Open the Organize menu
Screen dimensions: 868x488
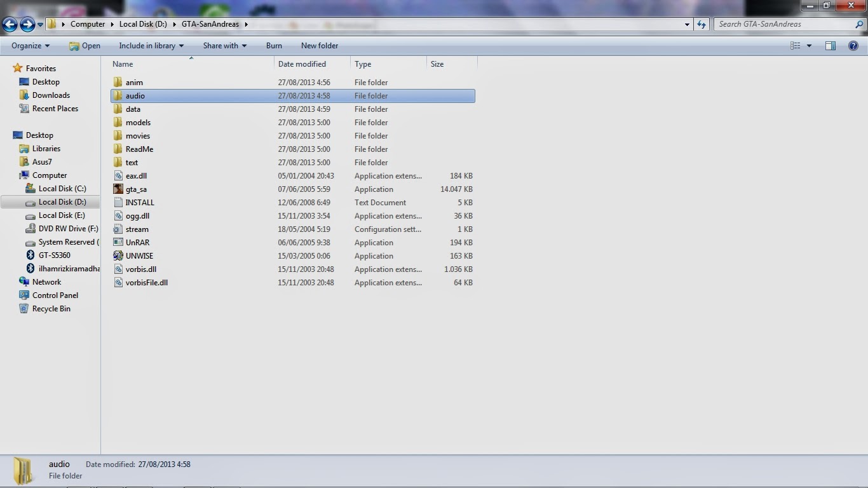point(31,46)
